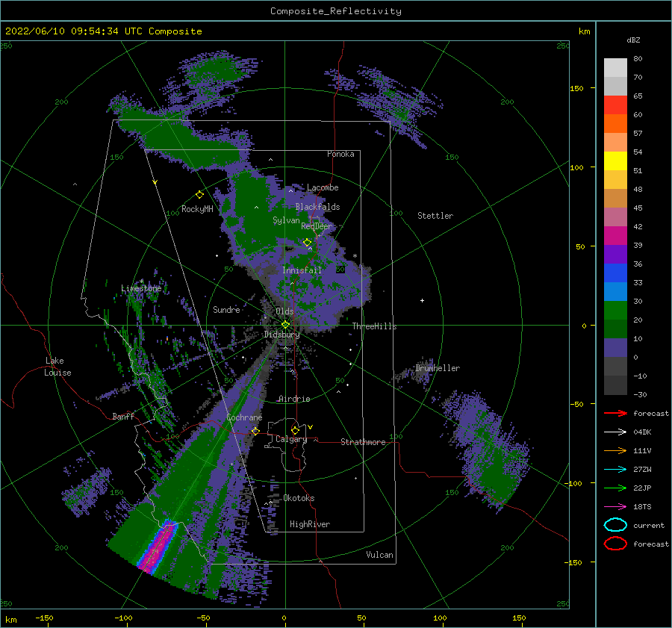
Task: Select the Olds label near radar center
Action: point(285,311)
